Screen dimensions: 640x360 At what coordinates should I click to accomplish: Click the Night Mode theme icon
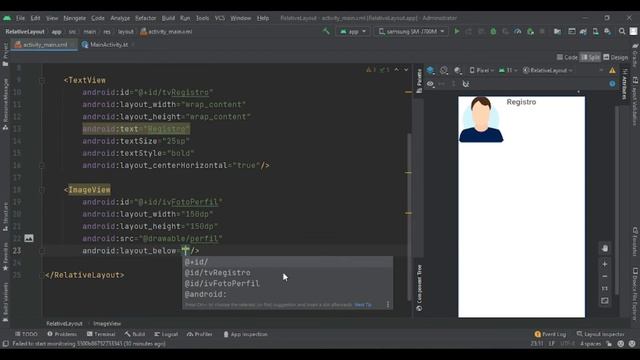coord(458,70)
